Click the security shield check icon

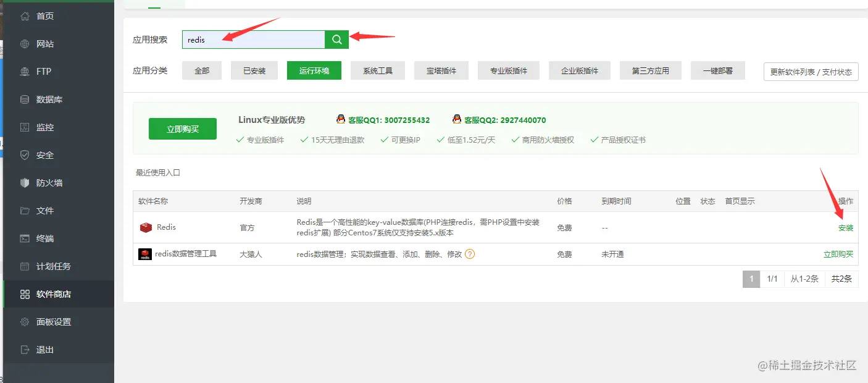(25, 155)
